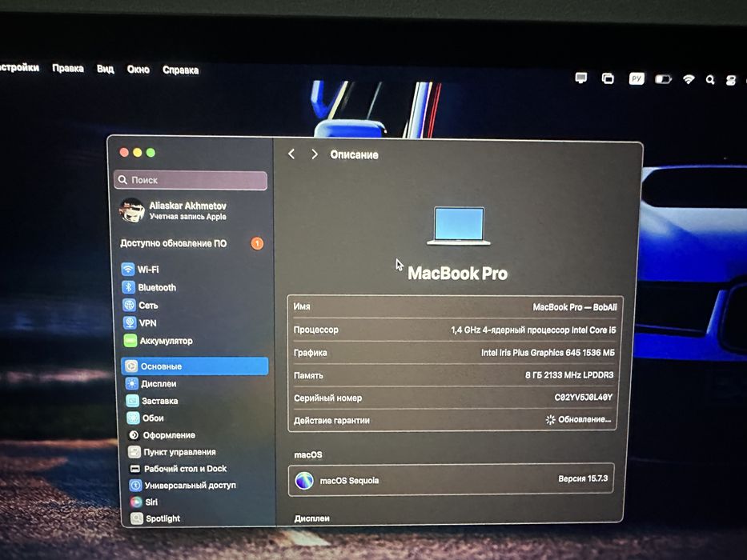Open the Правка menu
747x560 pixels.
(x=68, y=69)
